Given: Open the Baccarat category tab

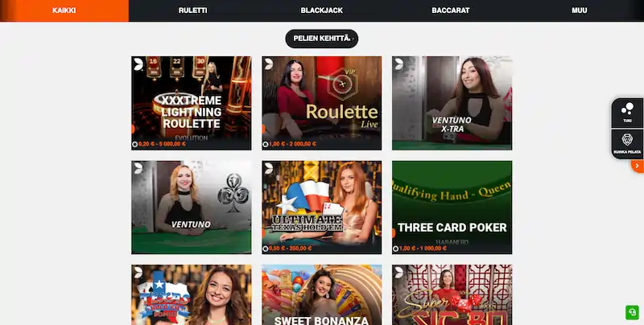Looking at the screenshot, I should pos(451,10).
